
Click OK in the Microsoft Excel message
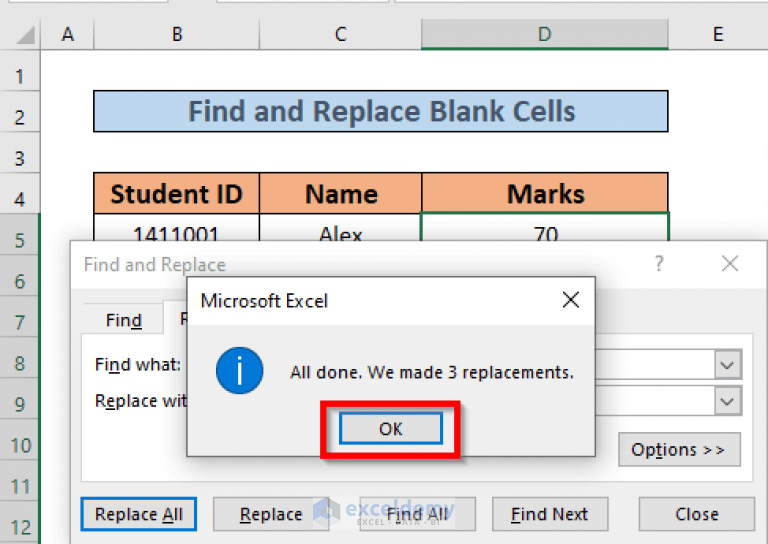391,429
